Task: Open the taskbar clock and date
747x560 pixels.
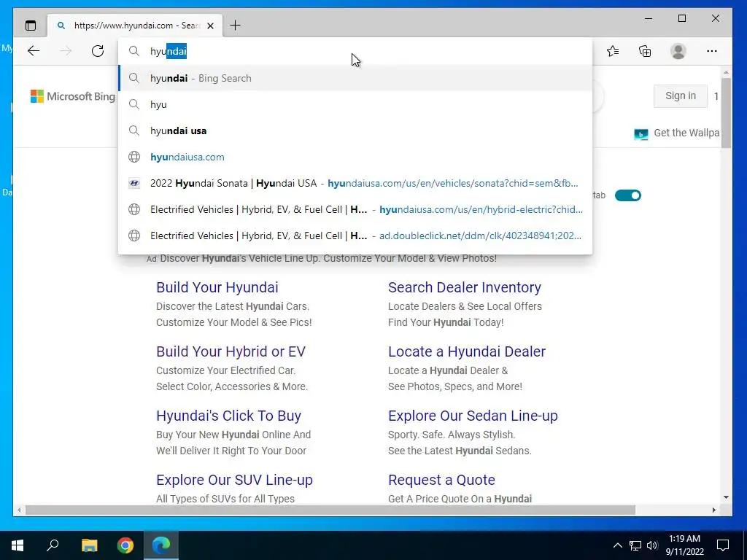Action: (x=684, y=545)
